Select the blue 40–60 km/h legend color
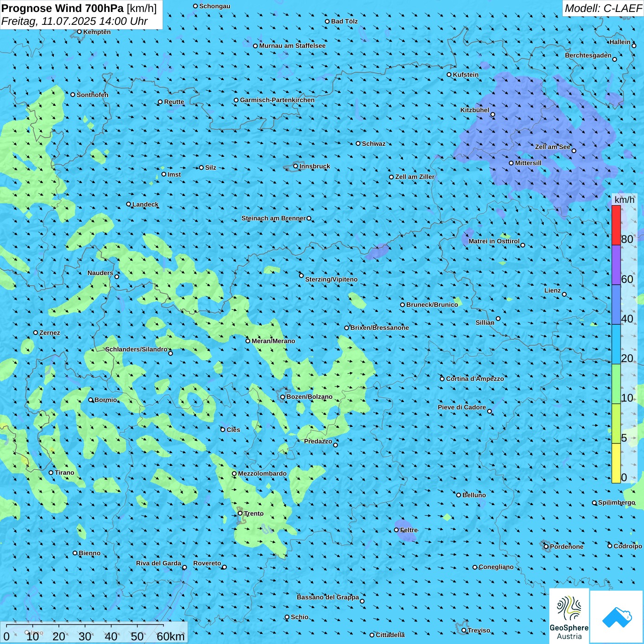 616,305
